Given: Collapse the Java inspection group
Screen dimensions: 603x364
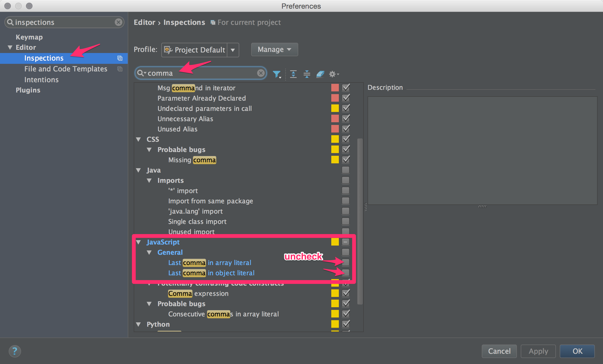Looking at the screenshot, I should (x=139, y=170).
